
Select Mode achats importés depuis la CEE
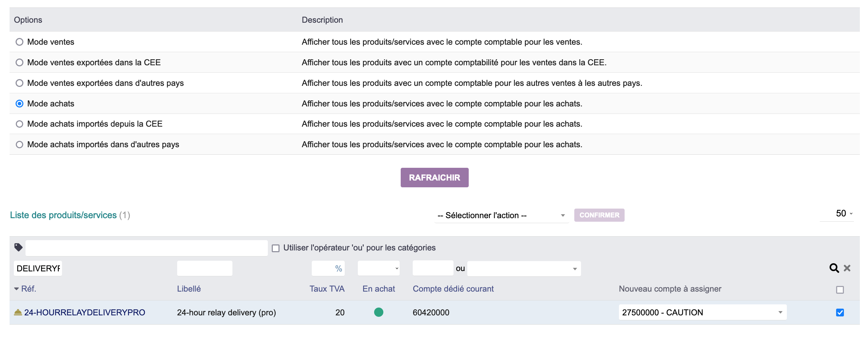click(x=19, y=124)
